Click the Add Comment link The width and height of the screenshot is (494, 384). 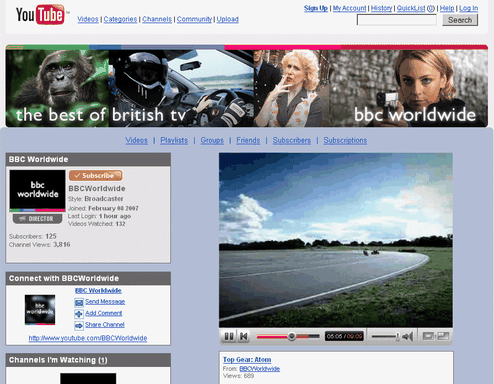pyautogui.click(x=104, y=313)
